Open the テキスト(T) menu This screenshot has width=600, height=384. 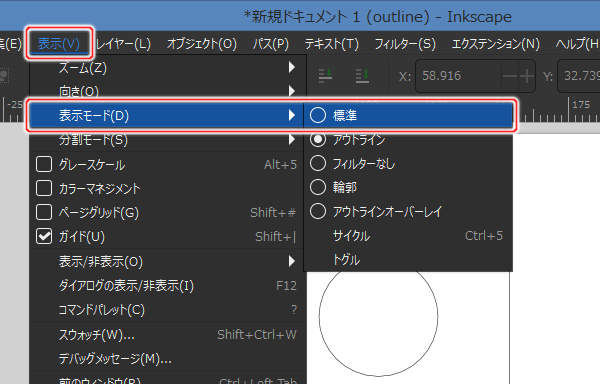tap(332, 44)
